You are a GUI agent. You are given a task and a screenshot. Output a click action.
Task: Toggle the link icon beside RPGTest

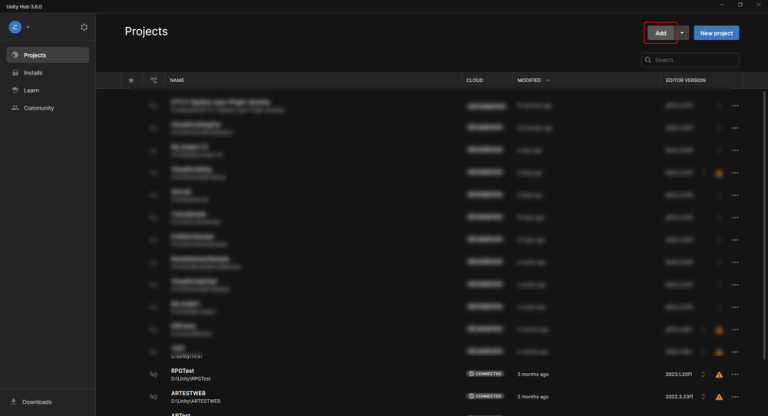click(x=154, y=374)
